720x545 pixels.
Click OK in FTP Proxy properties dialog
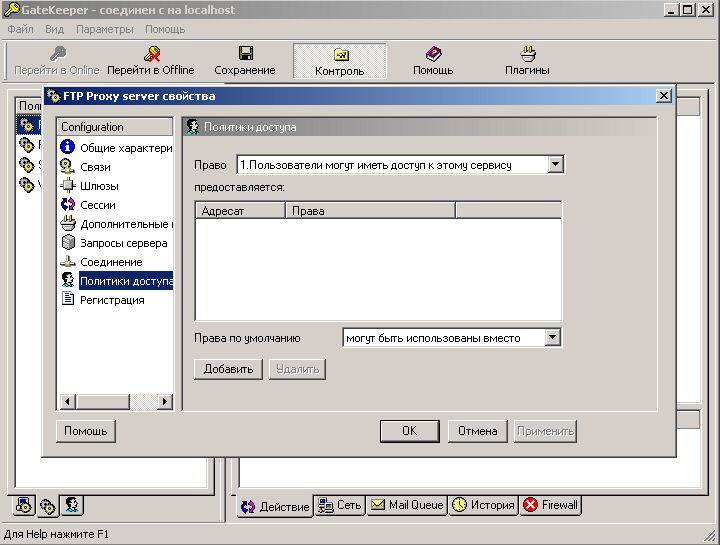pyautogui.click(x=410, y=431)
